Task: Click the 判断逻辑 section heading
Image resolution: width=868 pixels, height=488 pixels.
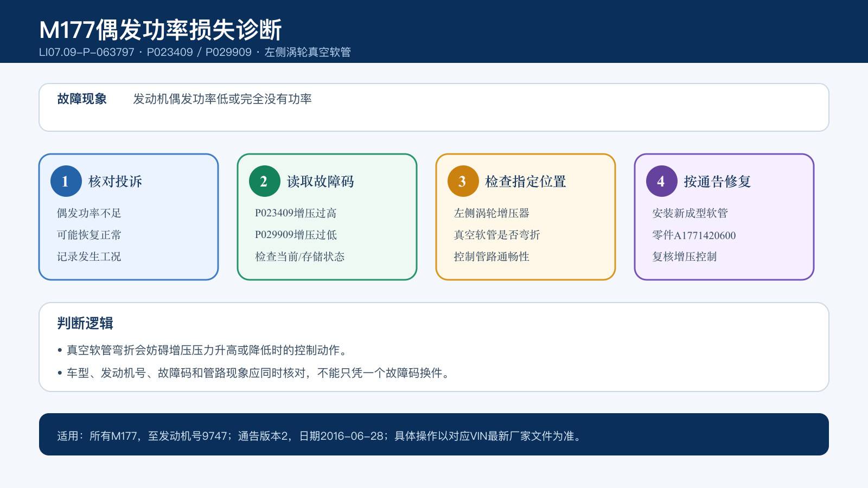Action: click(x=85, y=323)
